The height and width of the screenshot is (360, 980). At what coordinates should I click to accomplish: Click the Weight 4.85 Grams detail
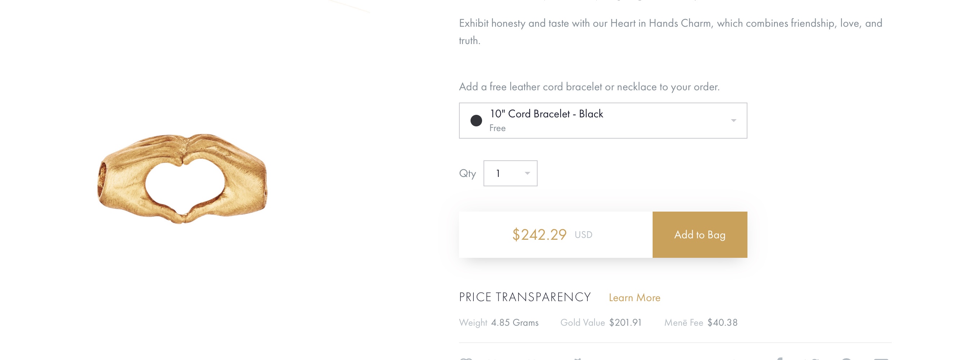(x=499, y=323)
